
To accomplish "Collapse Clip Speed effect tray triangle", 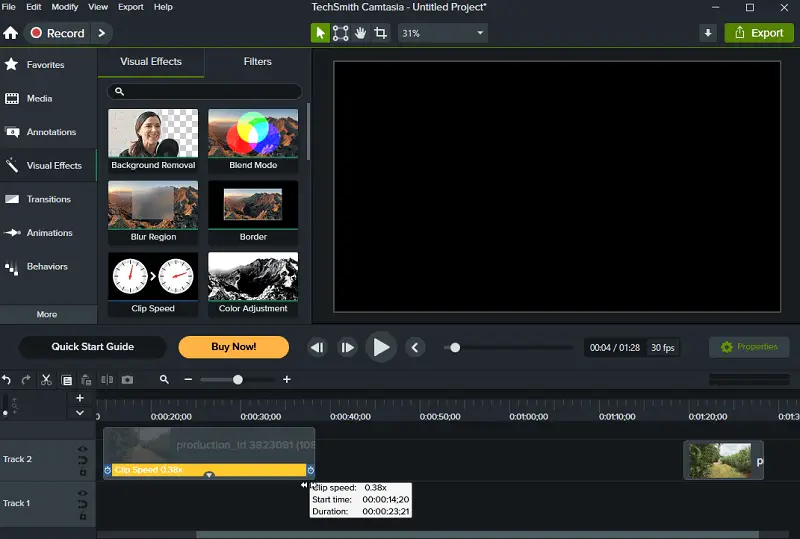I will (209, 475).
